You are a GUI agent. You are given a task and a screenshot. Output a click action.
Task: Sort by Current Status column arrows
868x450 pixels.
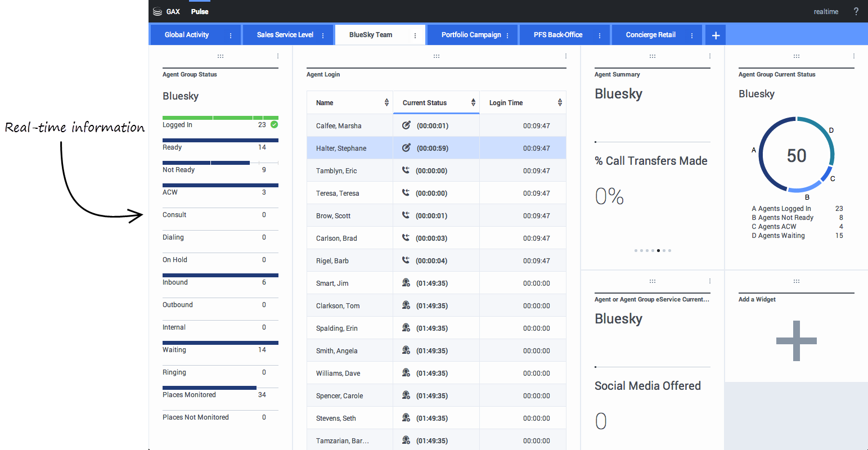pyautogui.click(x=473, y=102)
